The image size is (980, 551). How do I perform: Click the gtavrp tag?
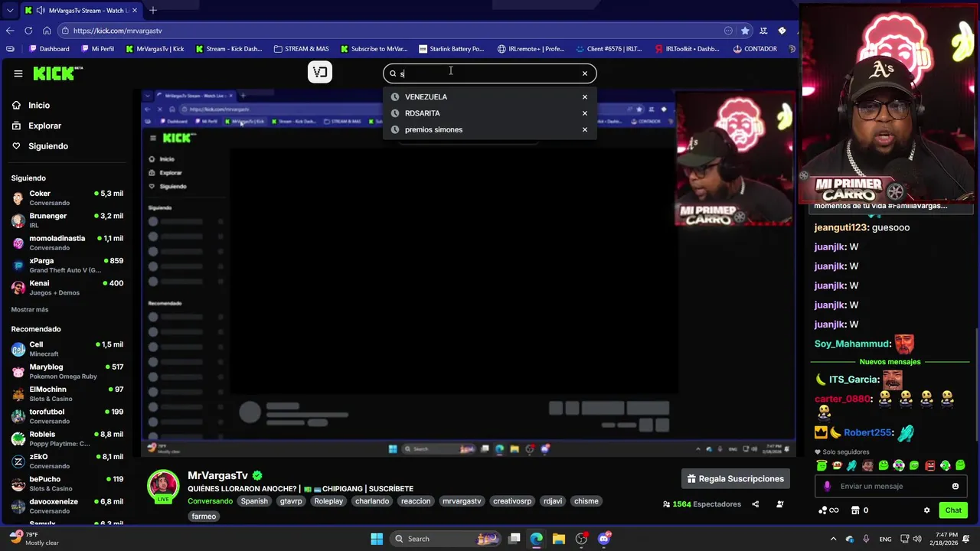(291, 501)
